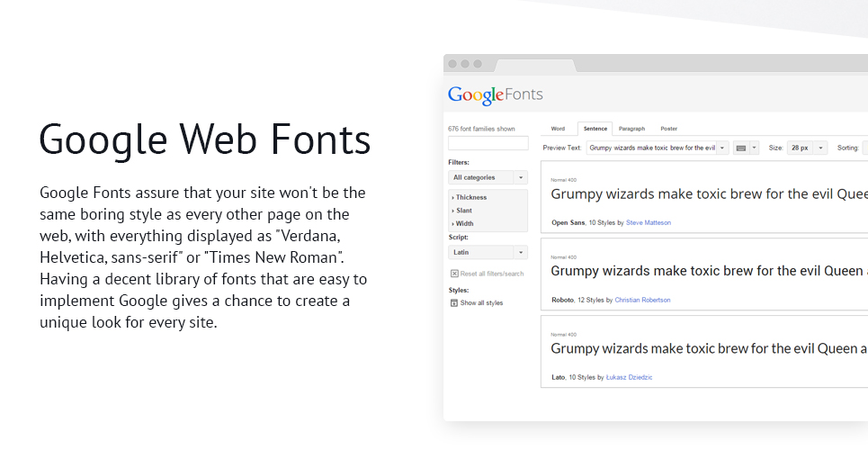The image size is (868, 450).
Task: Click the Open Sans preview sentence
Action: [x=709, y=194]
